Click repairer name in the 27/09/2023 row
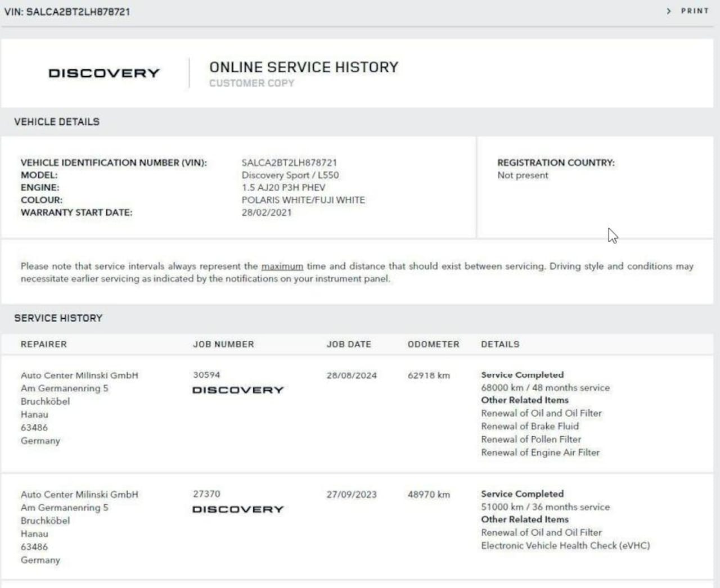 [79, 494]
